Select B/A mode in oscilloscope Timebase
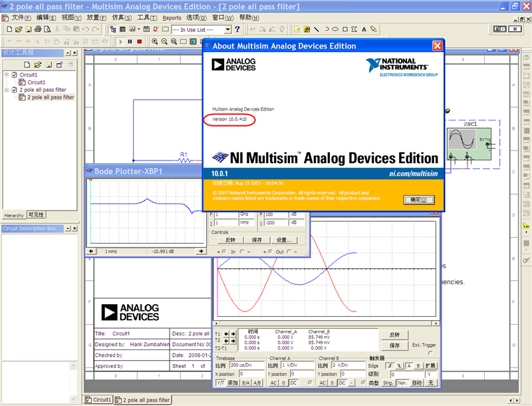Image resolution: width=532 pixels, height=406 pixels. tap(245, 383)
